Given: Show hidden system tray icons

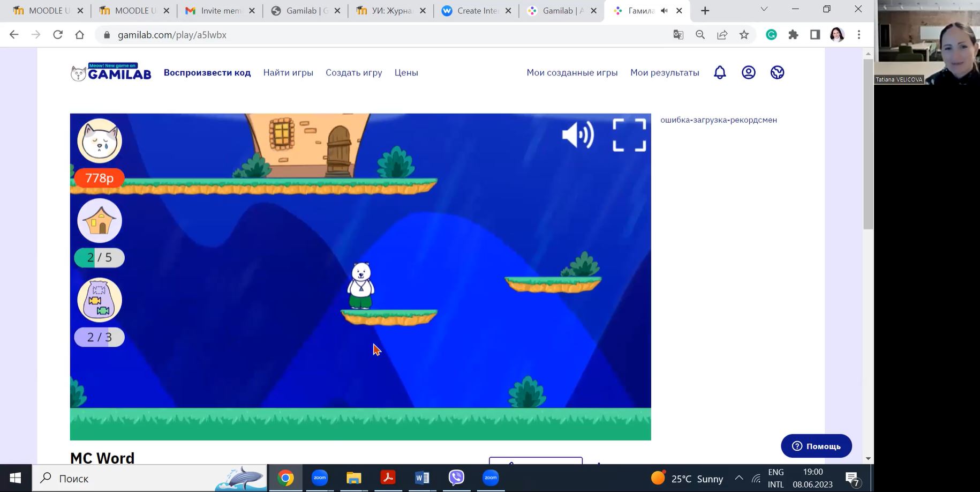Looking at the screenshot, I should (738, 478).
